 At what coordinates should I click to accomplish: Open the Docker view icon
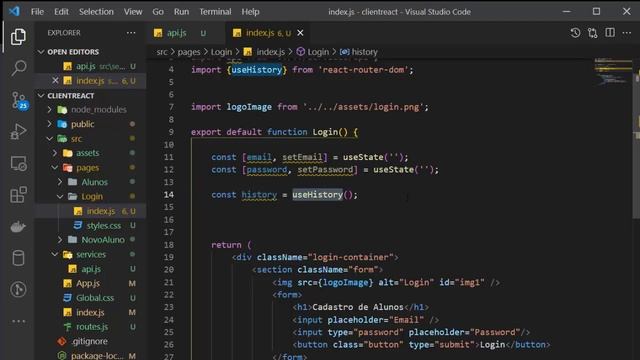coord(18,227)
